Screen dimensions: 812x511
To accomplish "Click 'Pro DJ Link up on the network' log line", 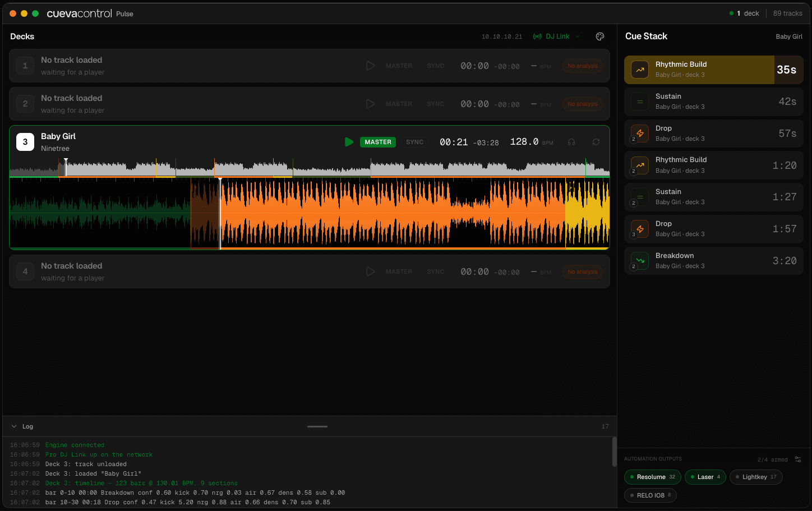I will tap(99, 455).
